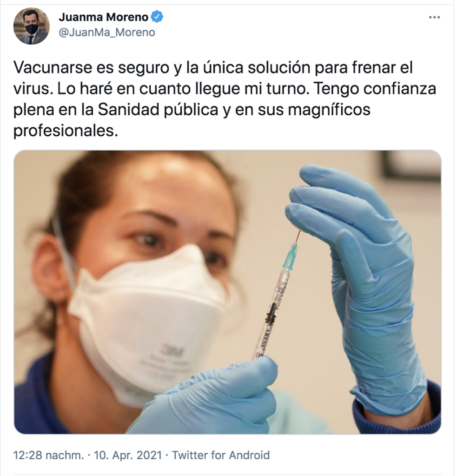456x476 pixels.
Task: Open the Twitter for Android source link
Action: 221,455
